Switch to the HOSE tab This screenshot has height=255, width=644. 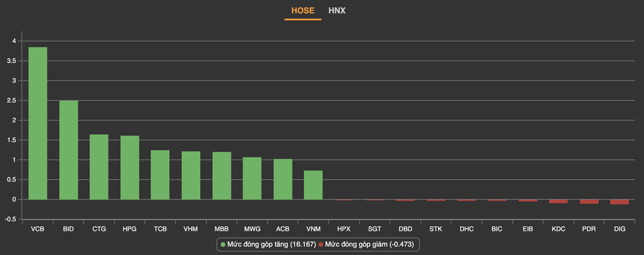click(302, 11)
